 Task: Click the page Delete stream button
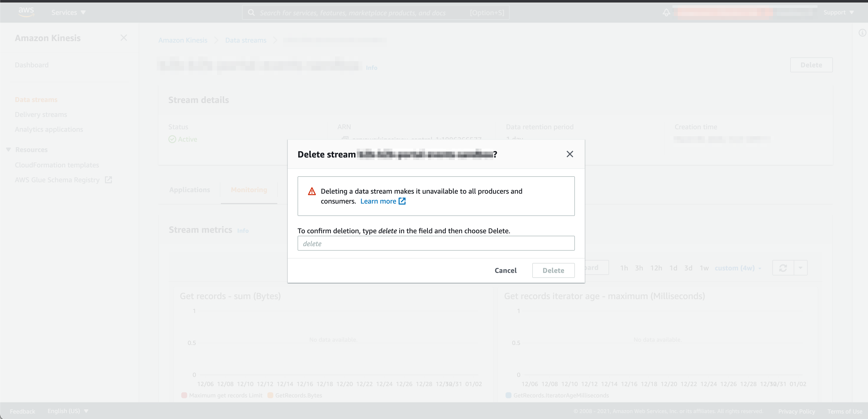click(811, 65)
